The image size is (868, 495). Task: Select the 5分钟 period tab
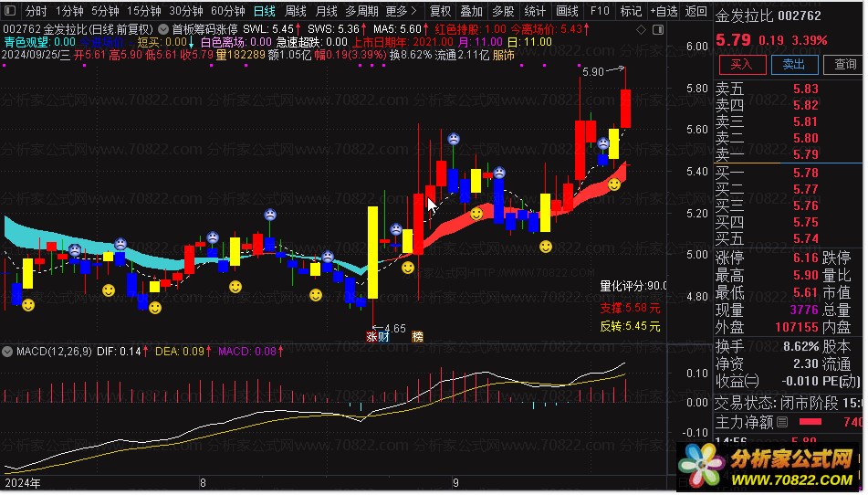[105, 11]
